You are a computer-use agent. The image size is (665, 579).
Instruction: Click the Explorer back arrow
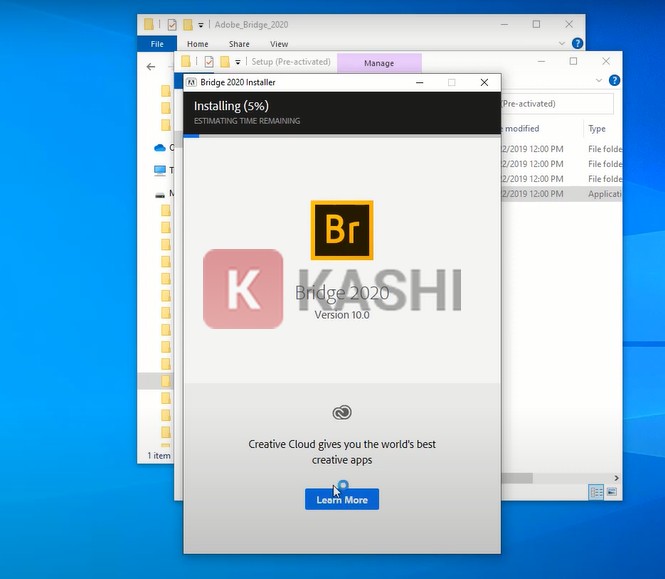coord(151,67)
